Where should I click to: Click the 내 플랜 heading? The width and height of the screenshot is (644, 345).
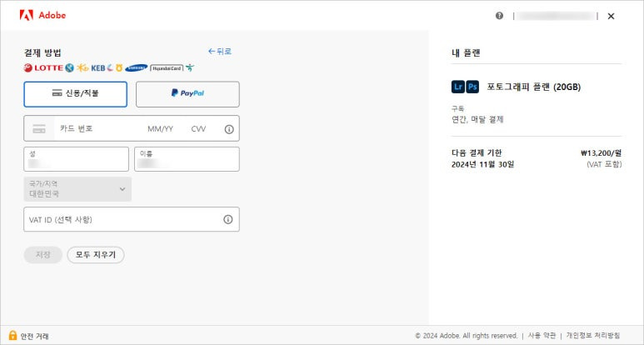pos(466,52)
